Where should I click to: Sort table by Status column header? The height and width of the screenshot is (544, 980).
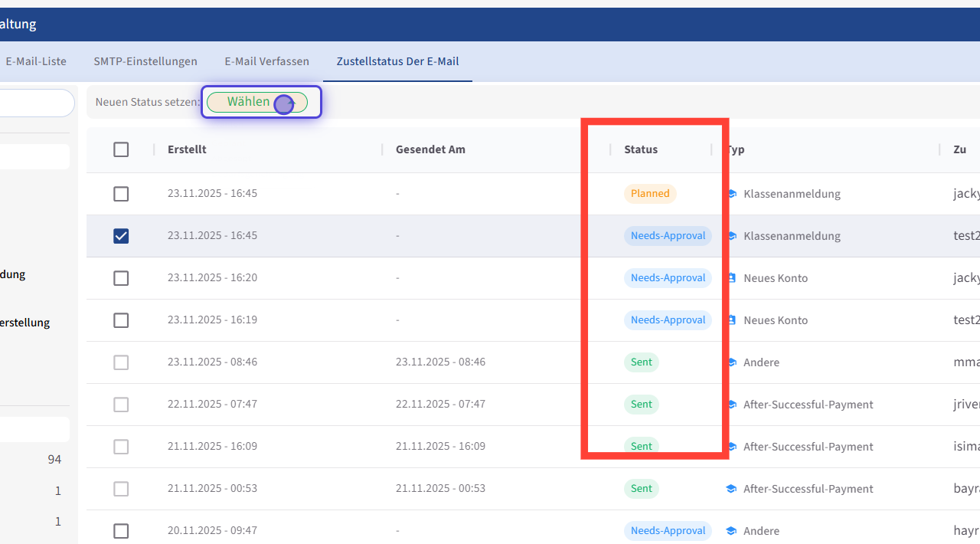pos(641,149)
